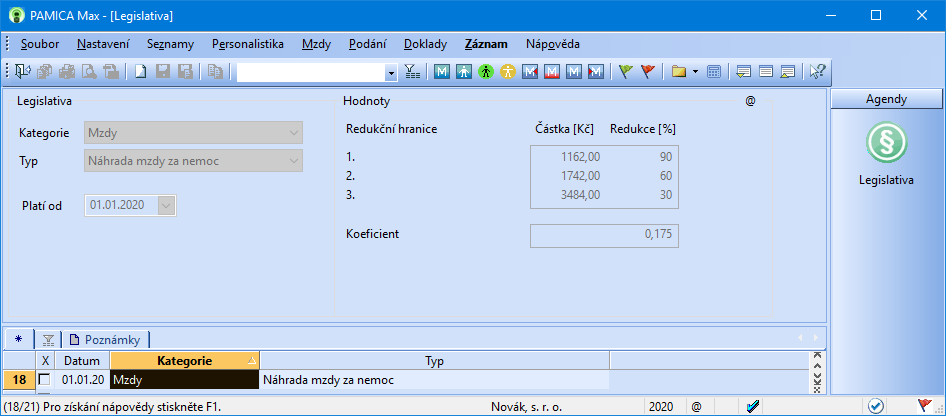This screenshot has width=946, height=416.
Task: Click the 1162,00 amount value
Action: (x=580, y=157)
